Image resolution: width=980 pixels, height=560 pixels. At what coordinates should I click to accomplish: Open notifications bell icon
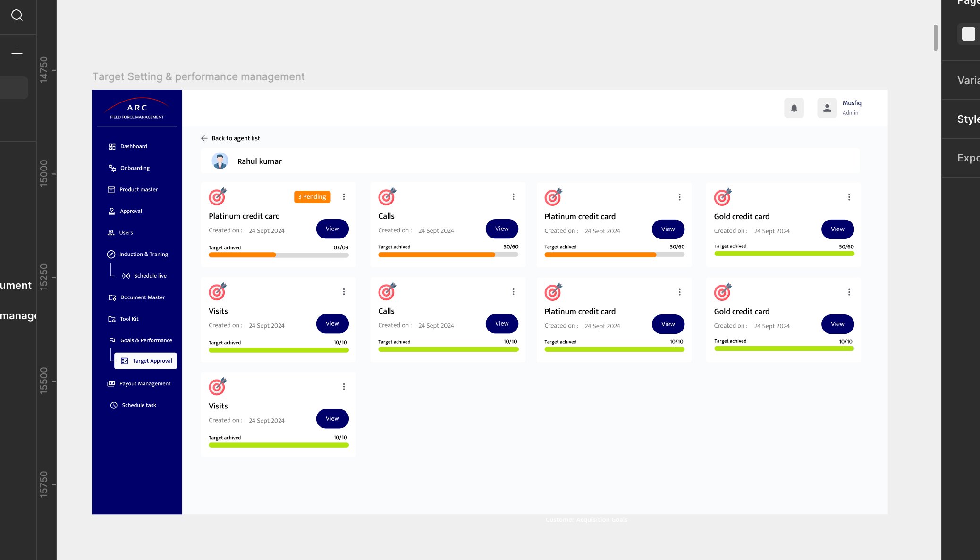pos(794,108)
